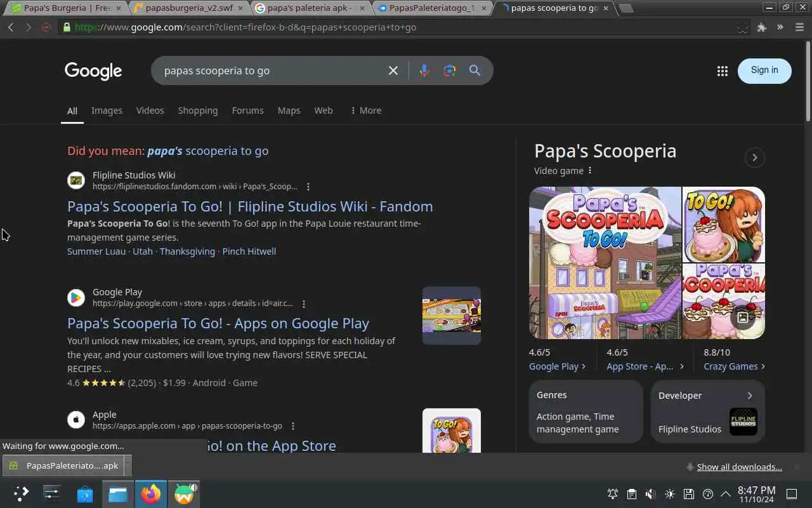This screenshot has width=812, height=508.
Task: Open the brightness tray icon
Action: pos(670,494)
